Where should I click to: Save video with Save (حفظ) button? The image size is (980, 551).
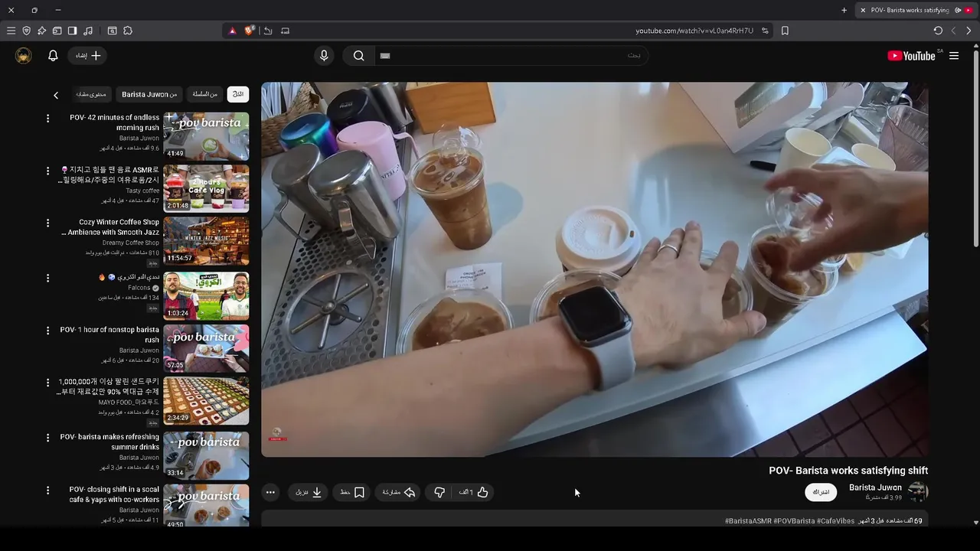point(352,492)
